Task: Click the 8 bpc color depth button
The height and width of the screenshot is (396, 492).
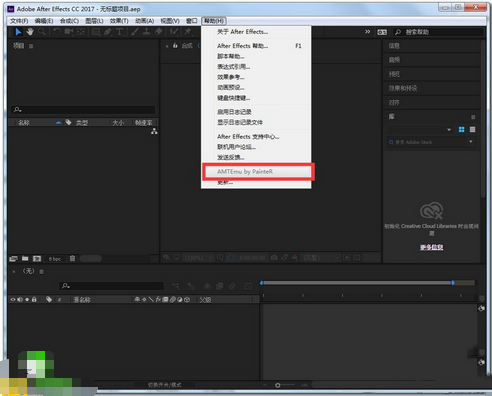Action: coord(55,259)
